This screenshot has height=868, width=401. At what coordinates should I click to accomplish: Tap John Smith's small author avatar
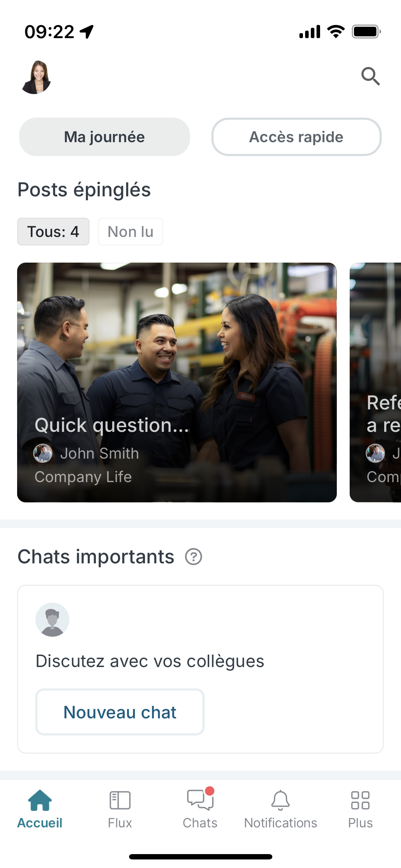coord(43,453)
